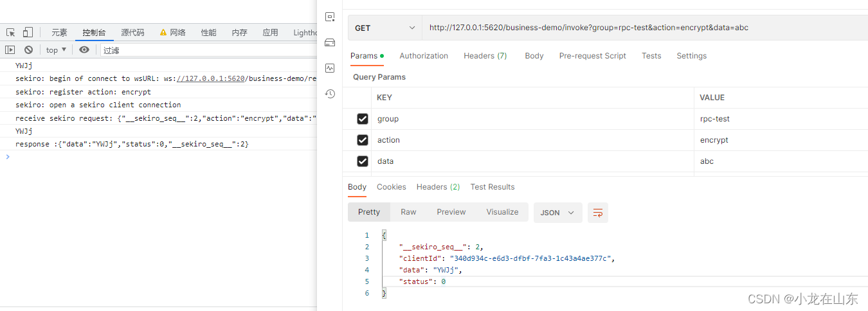
Task: Toggle the response line wrap icon
Action: pyautogui.click(x=598, y=213)
